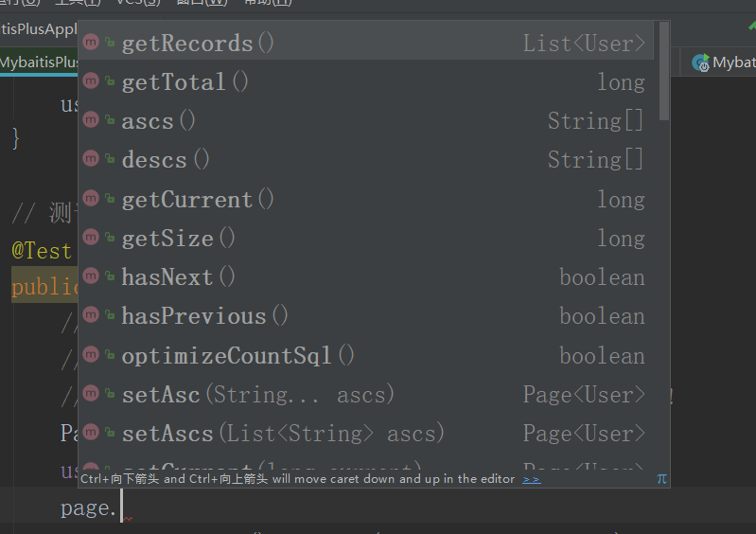This screenshot has width=756, height=534.
Task: Click the public access lock on getTotal
Action: click(x=111, y=81)
